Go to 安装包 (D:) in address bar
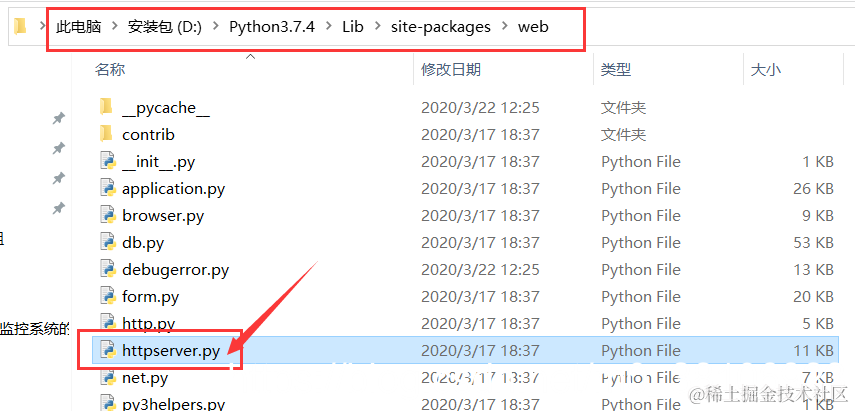Image resolution: width=855 pixels, height=411 pixels. (165, 26)
